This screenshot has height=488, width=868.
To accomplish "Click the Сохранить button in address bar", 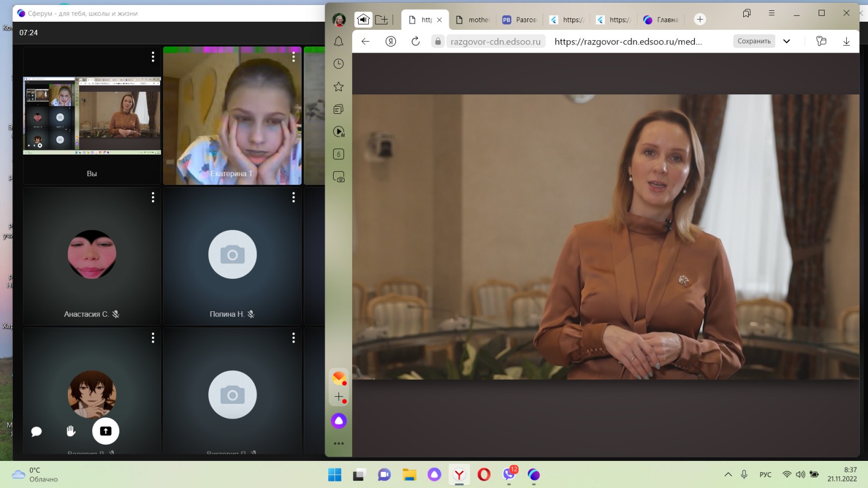I will [754, 41].
